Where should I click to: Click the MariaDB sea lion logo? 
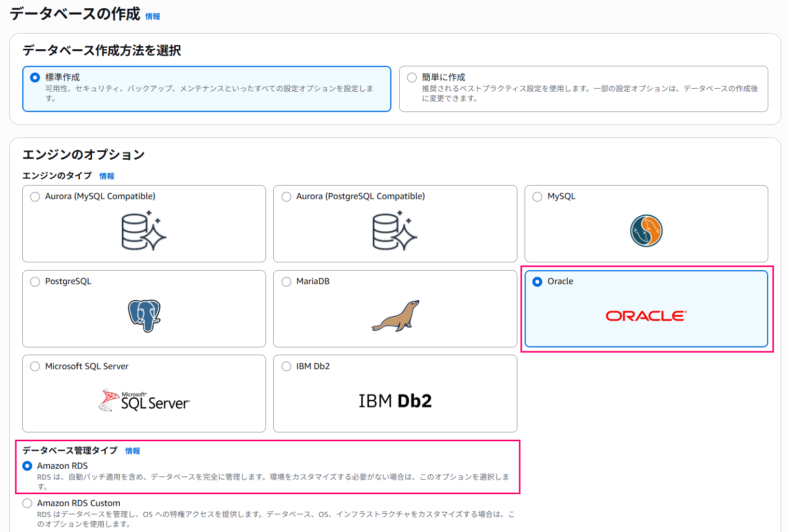tap(396, 316)
